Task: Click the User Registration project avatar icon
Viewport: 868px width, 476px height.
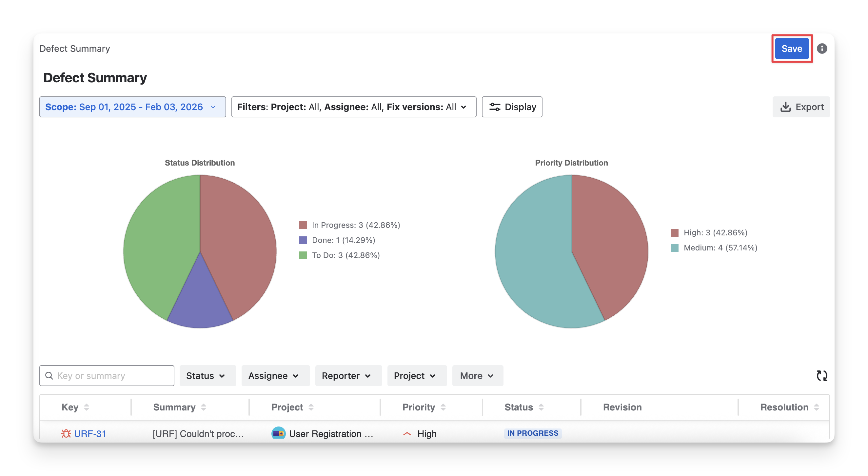Action: (x=278, y=433)
